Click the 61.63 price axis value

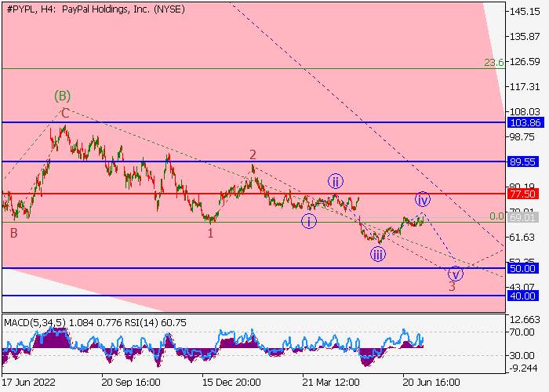[x=522, y=238]
